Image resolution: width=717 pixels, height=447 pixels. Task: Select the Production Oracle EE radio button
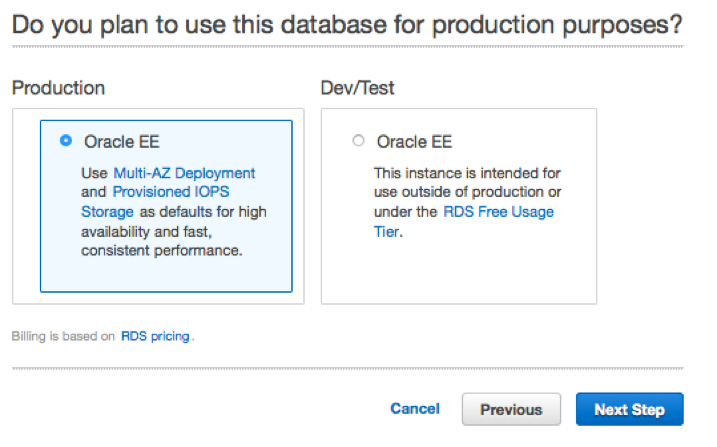[x=66, y=140]
